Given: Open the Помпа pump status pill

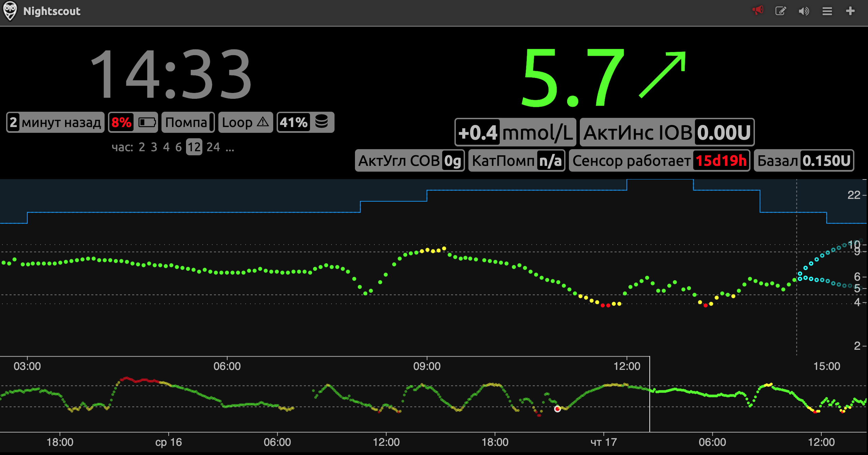Looking at the screenshot, I should [x=188, y=122].
